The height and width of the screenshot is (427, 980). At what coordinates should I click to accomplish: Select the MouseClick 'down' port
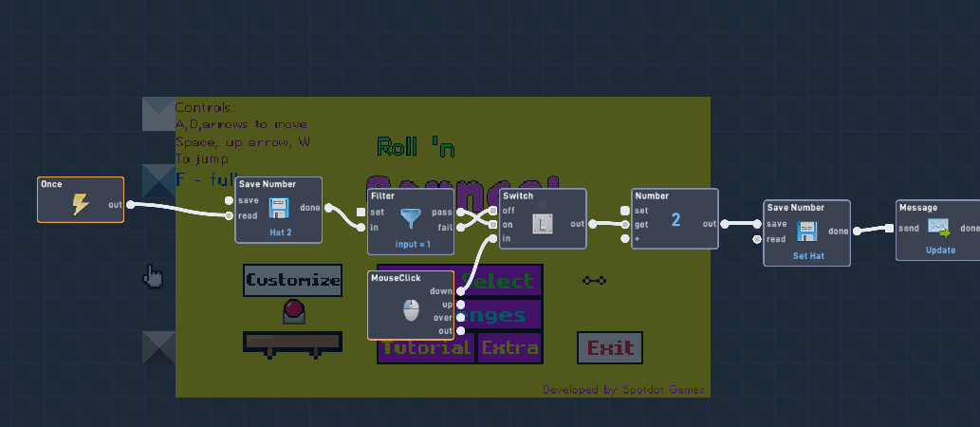pyautogui.click(x=461, y=291)
